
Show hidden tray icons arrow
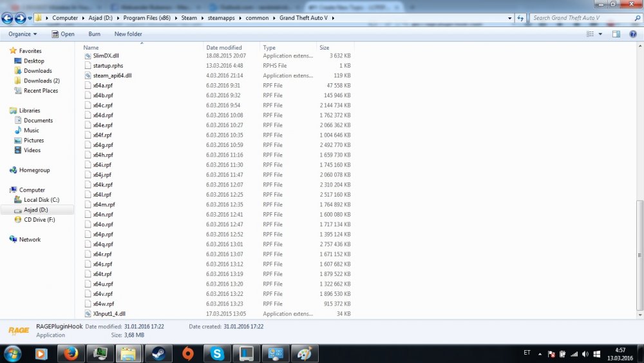click(540, 354)
